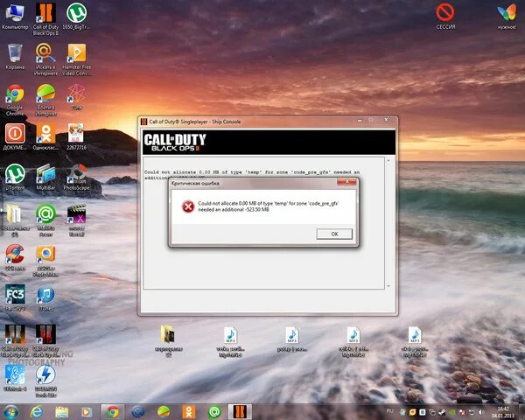Click the taskbar clock showing 16:42
Viewport: 525px width, 420px height.
pos(503,412)
